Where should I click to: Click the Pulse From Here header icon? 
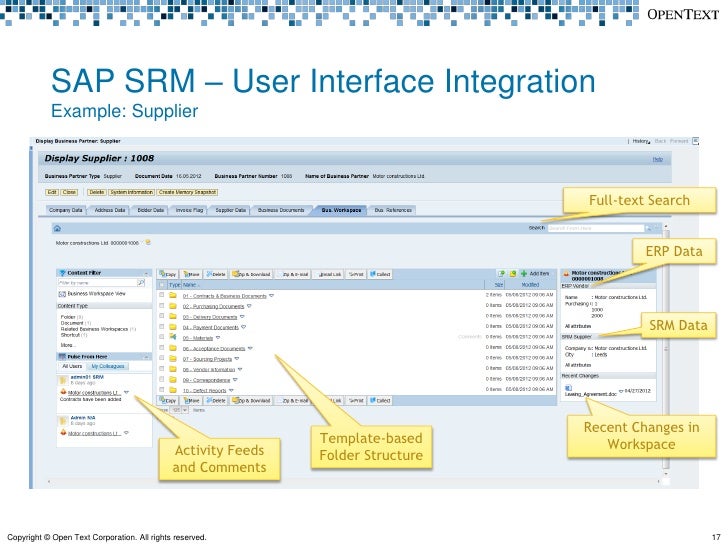62,357
